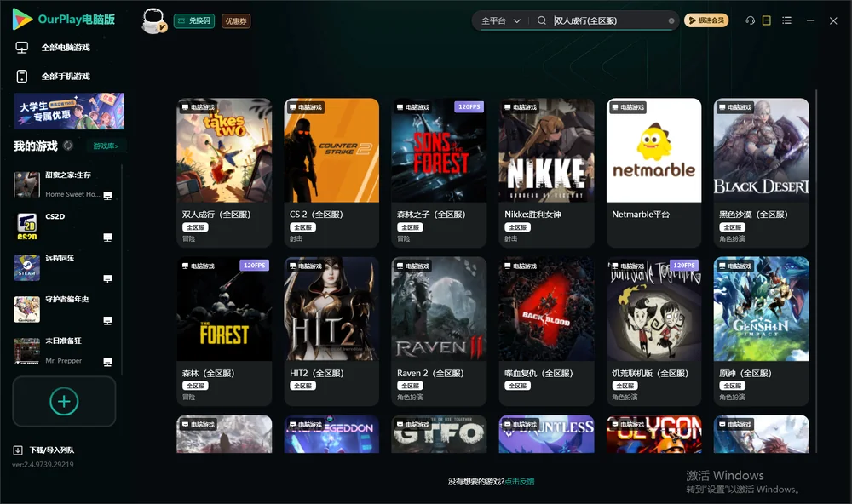Open the Netmarble platform card
852x504 pixels.
coord(653,172)
